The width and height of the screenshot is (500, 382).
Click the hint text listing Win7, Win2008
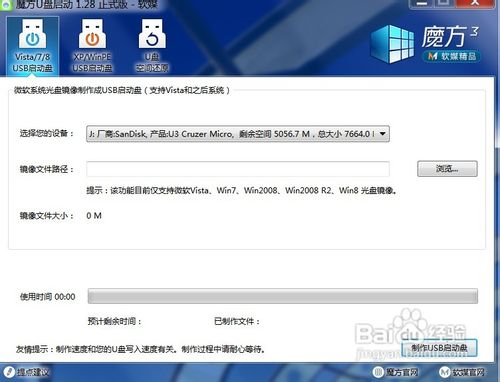pyautogui.click(x=241, y=190)
